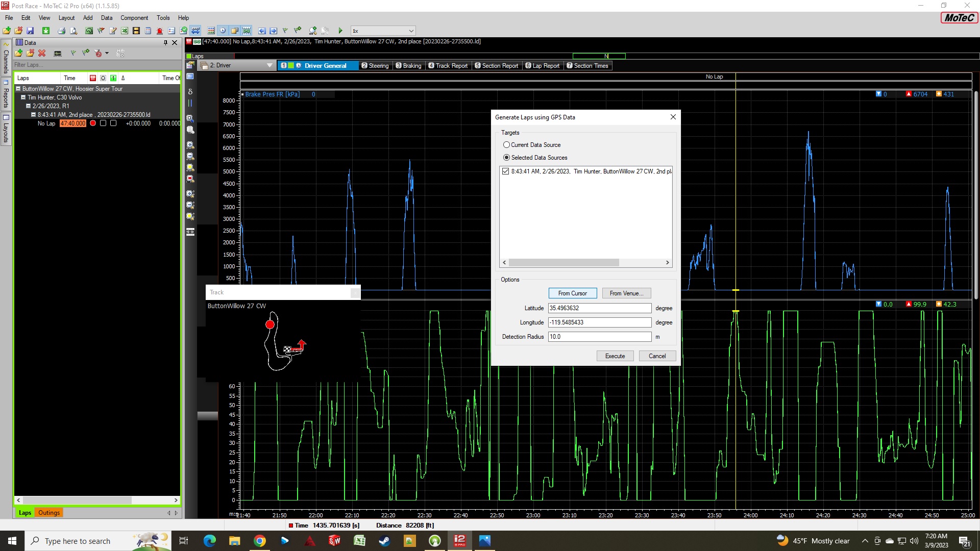Click the red main column header icon

93,78
